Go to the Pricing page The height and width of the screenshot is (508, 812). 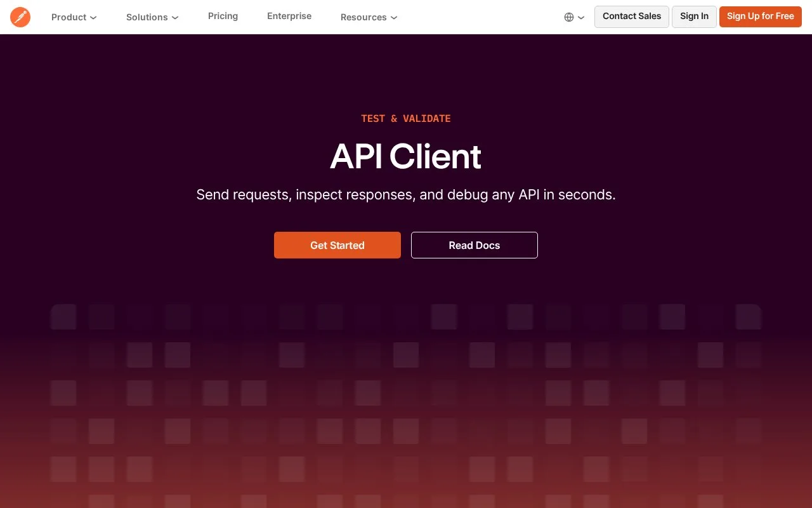coord(223,16)
